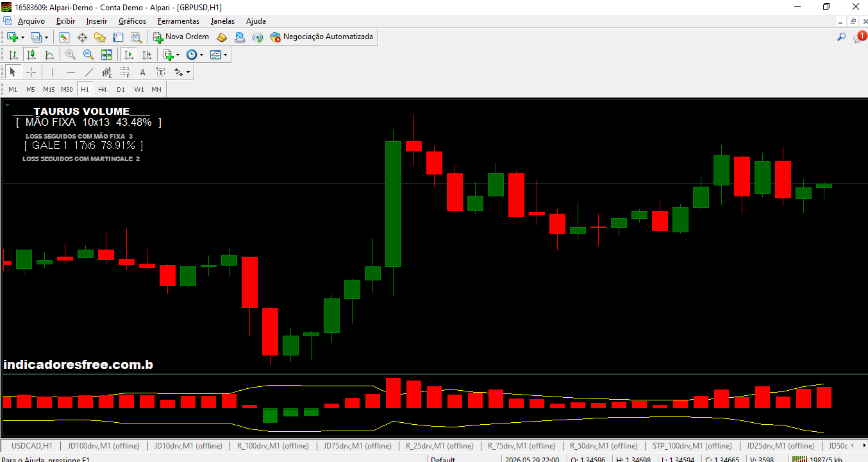This screenshot has width=868, height=462.
Task: Toggle Negociação Automatizada button
Action: click(x=321, y=37)
